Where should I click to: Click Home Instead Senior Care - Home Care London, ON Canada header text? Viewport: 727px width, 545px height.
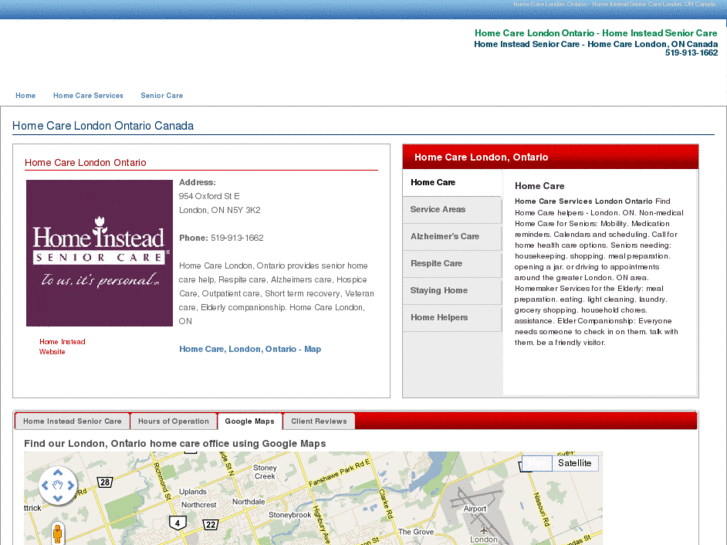point(596,44)
